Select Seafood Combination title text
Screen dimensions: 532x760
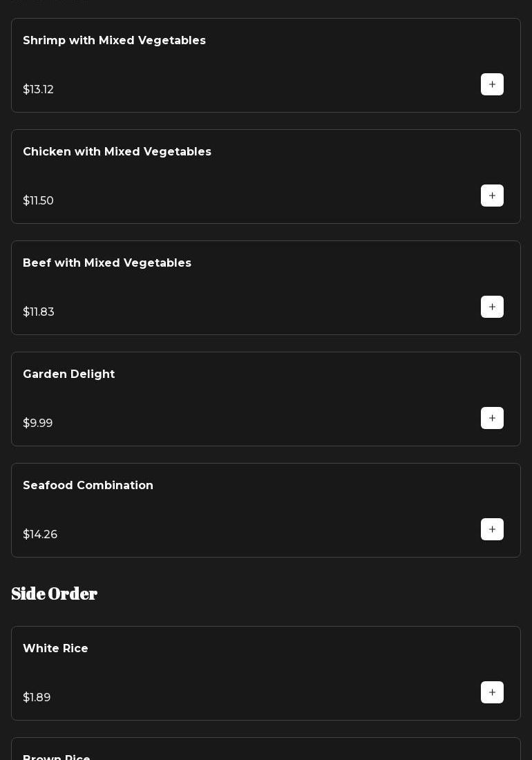88,486
